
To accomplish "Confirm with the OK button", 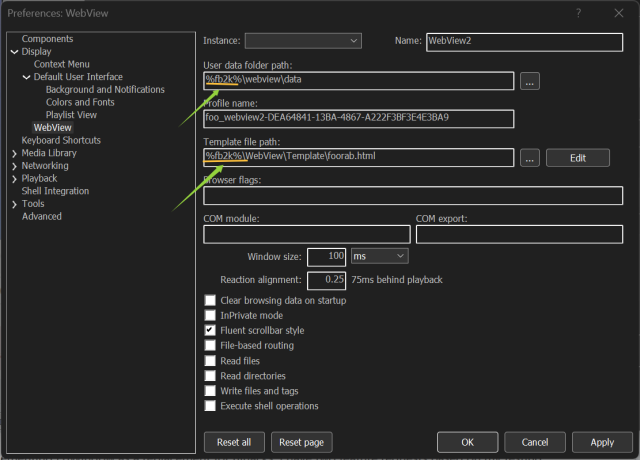I will tap(467, 442).
